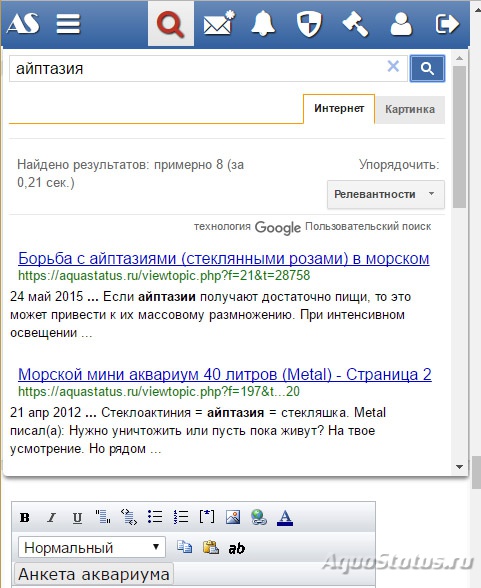Open the font color picker icon
The image size is (481, 588).
(x=285, y=518)
